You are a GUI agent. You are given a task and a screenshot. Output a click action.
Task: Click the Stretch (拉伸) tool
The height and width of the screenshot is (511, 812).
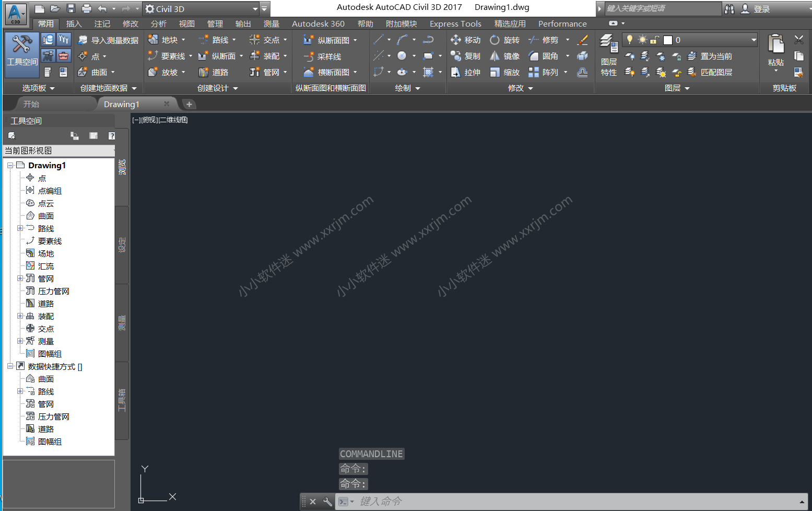click(465, 72)
